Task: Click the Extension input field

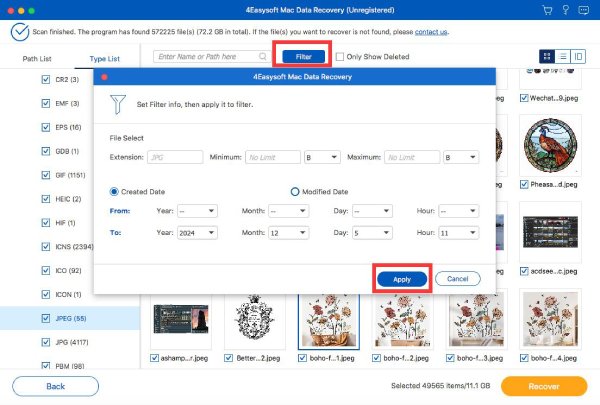Action: [175, 157]
